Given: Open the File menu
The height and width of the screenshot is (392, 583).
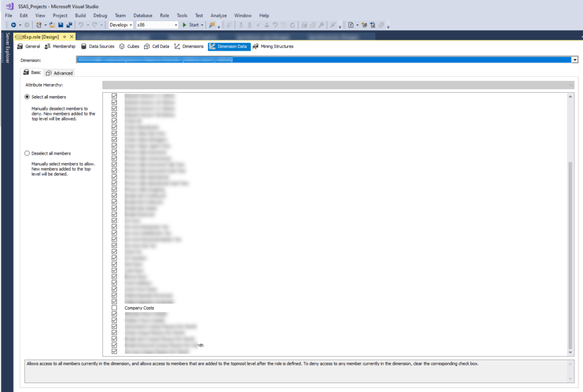Looking at the screenshot, I should tap(9, 15).
